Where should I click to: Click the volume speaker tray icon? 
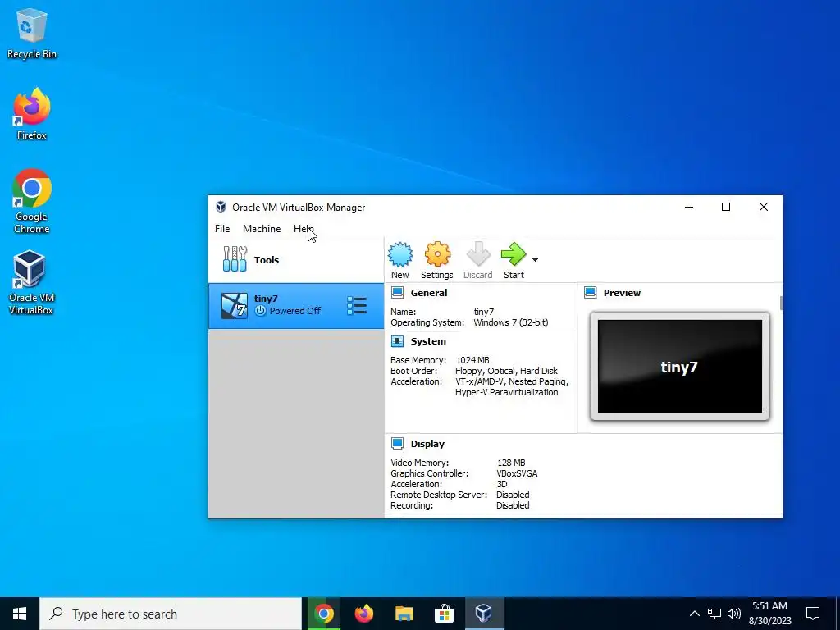(734, 614)
